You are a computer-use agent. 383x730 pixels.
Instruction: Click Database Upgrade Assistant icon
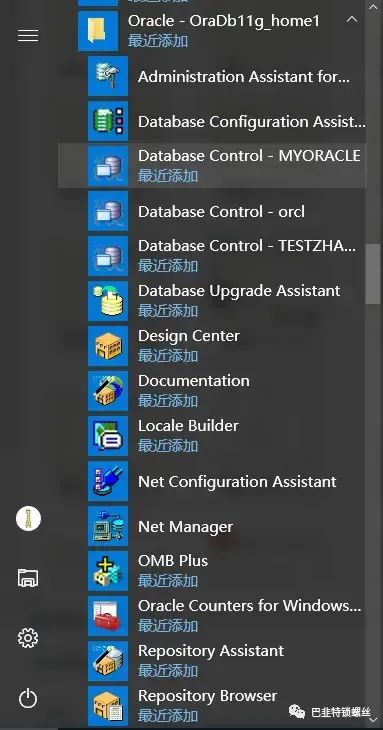pos(108,301)
